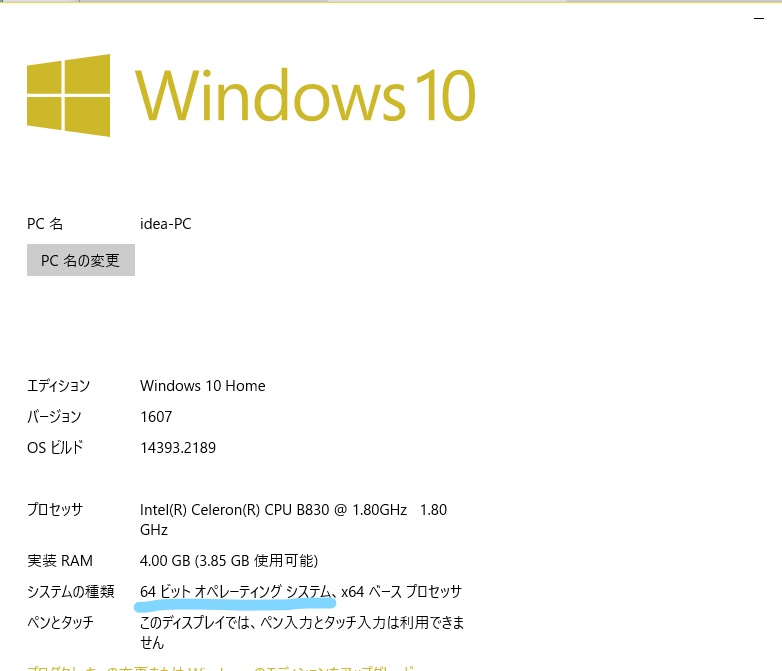The height and width of the screenshot is (671, 782).
Task: Click the 'エディション' label
Action: pos(58,386)
